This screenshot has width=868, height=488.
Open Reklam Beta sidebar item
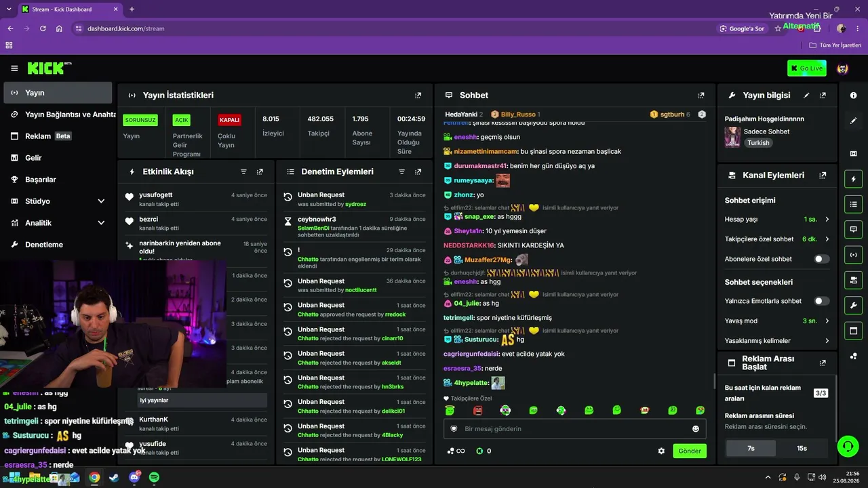tap(58, 136)
